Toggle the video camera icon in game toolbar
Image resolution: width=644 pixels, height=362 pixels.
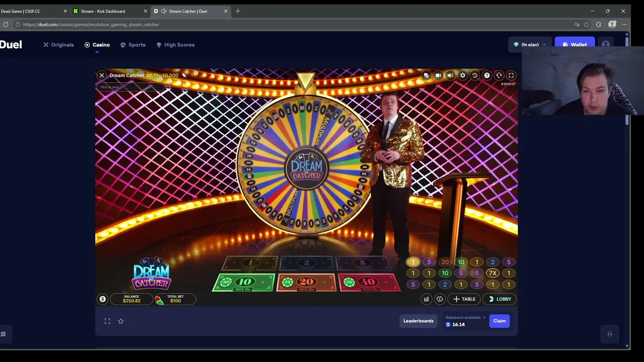(x=438, y=75)
